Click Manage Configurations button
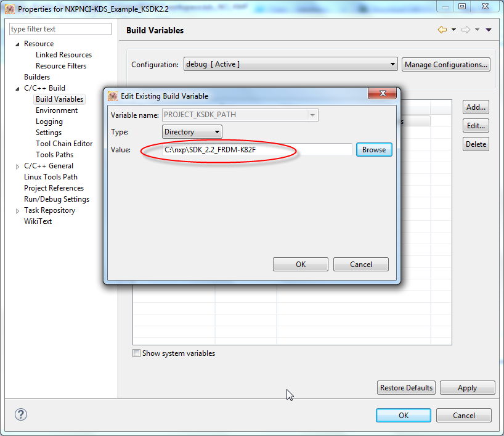 [x=446, y=64]
